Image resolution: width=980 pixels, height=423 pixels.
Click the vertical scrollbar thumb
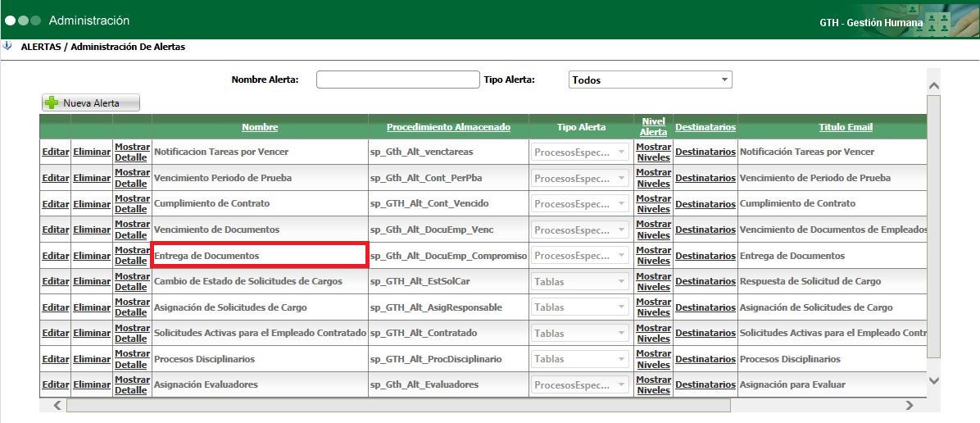[934, 227]
